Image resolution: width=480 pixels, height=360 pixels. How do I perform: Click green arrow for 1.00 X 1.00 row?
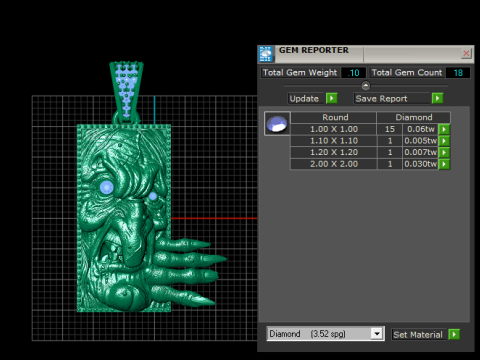point(444,129)
